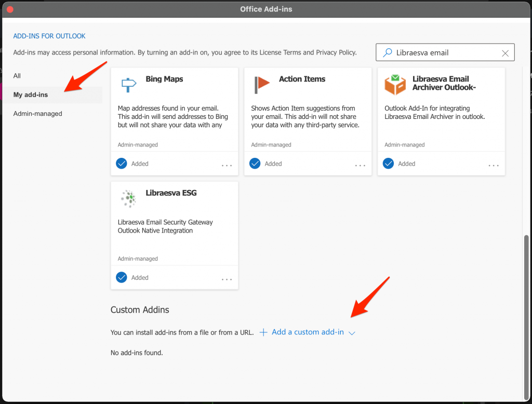
Task: Click Admin-managed label on Action Items card
Action: (x=271, y=145)
